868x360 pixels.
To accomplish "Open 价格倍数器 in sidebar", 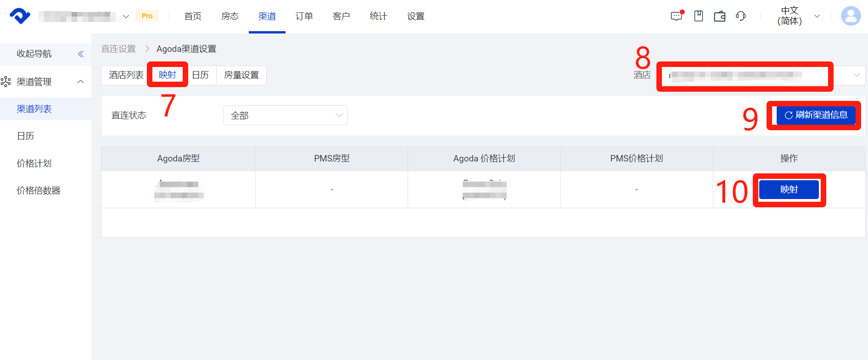I will (x=39, y=190).
